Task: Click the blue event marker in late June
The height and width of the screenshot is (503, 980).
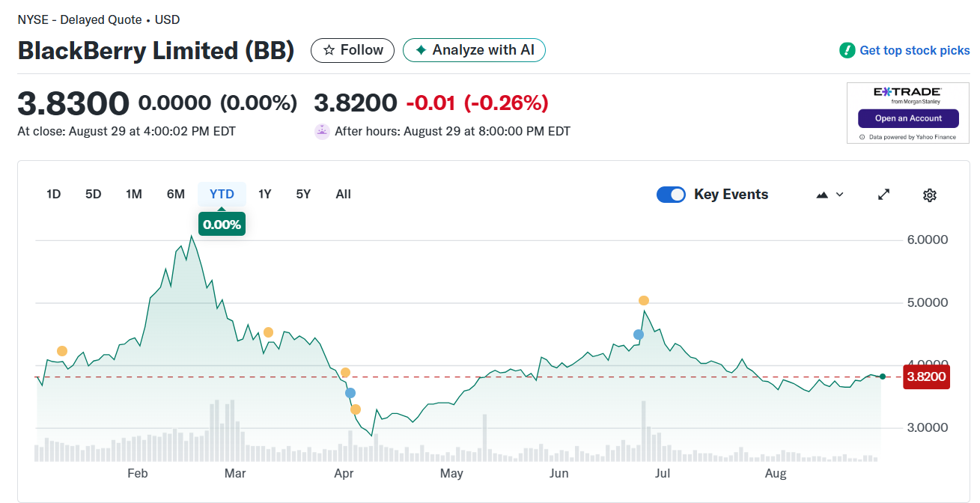Action: click(x=639, y=335)
